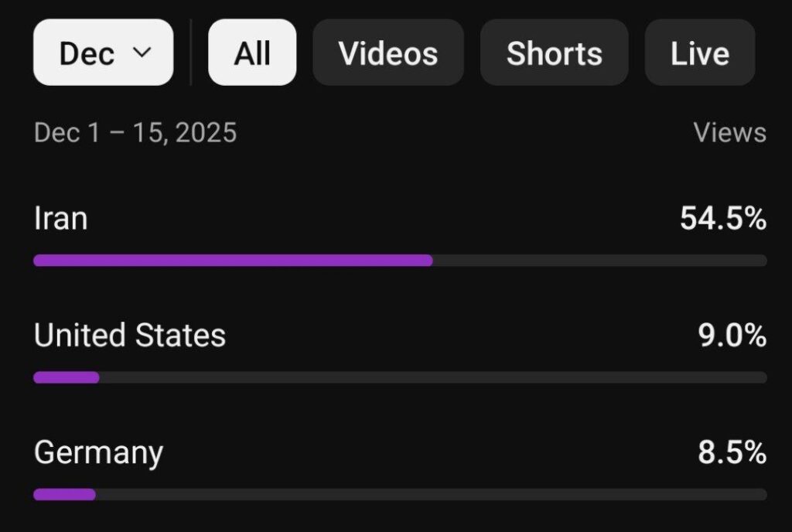Choose the Germany country label

click(98, 452)
